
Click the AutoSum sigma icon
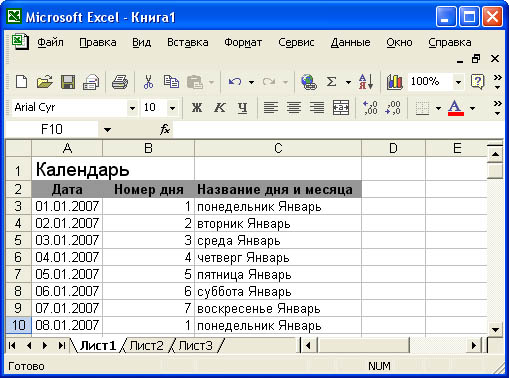click(x=331, y=82)
